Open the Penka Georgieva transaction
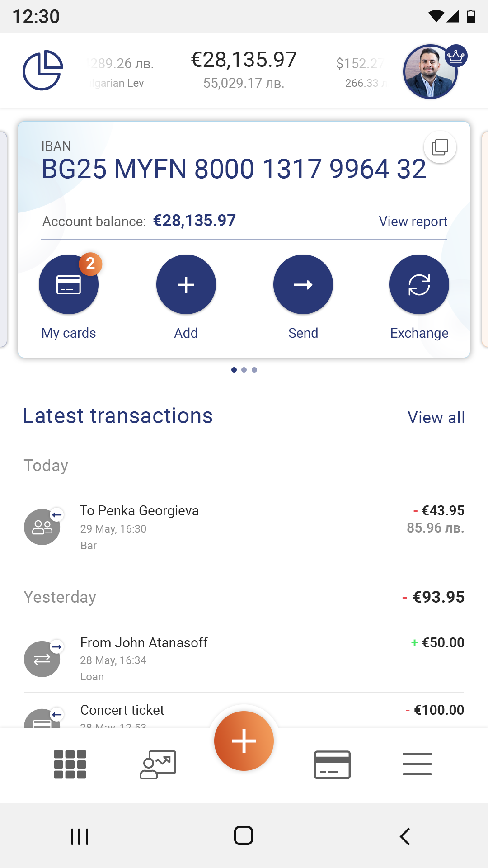488x868 pixels. click(x=244, y=527)
